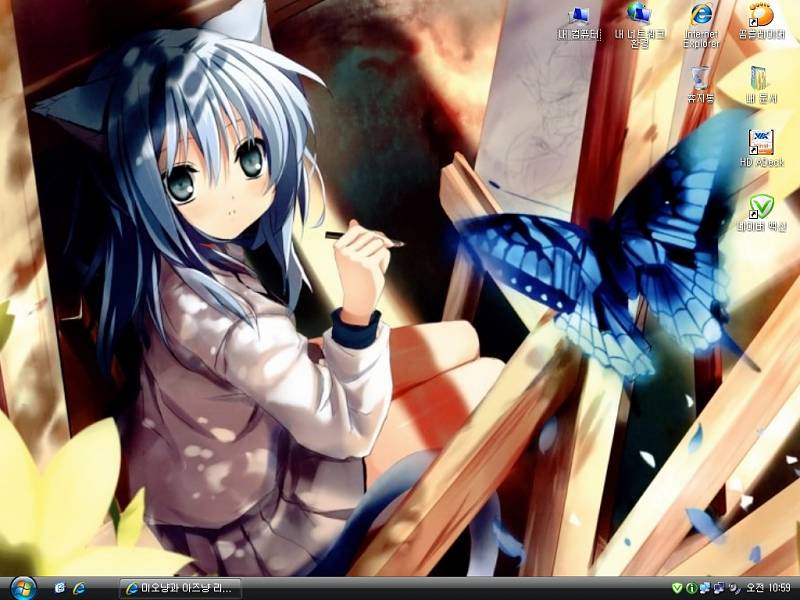The width and height of the screenshot is (800, 600).
Task: Open the 내 문서 folder icon
Action: (x=761, y=79)
